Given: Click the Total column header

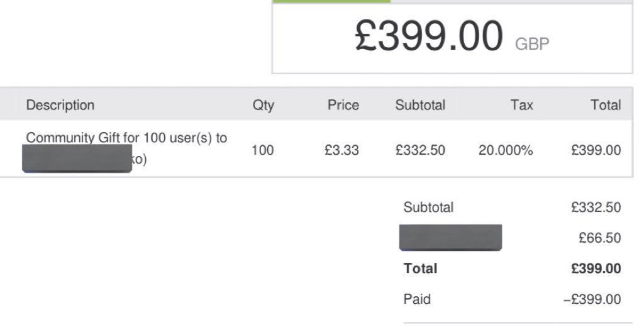Looking at the screenshot, I should 606,105.
